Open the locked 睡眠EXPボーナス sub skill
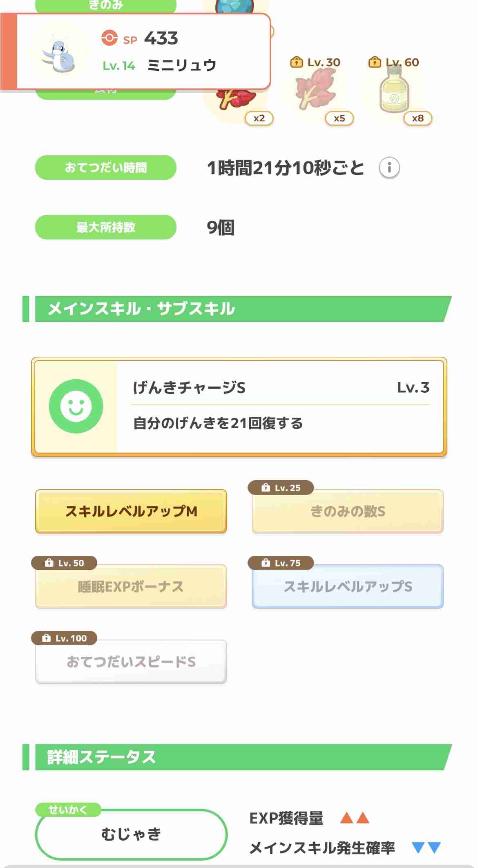The image size is (478, 868). point(131,586)
